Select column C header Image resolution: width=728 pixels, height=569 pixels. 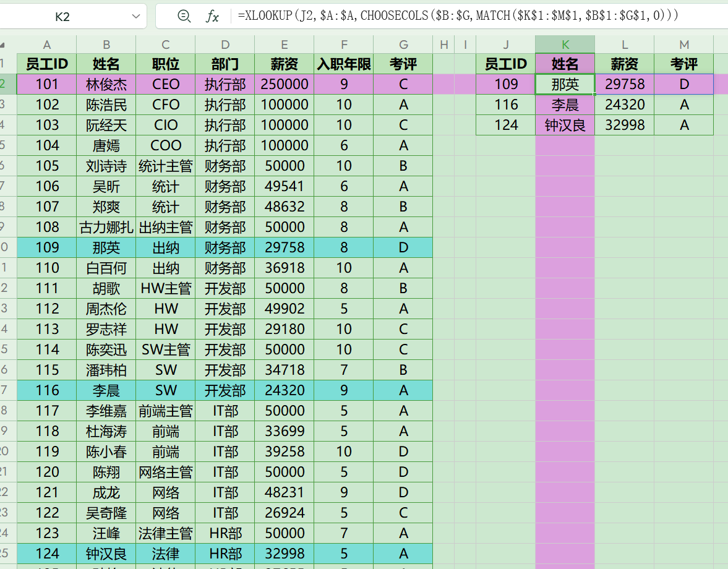coord(166,45)
